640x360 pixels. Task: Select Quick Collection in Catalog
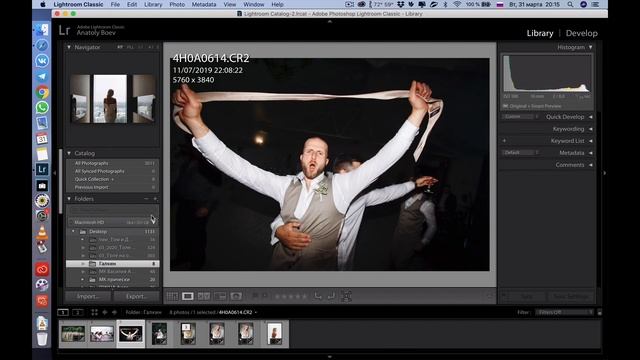[113, 179]
